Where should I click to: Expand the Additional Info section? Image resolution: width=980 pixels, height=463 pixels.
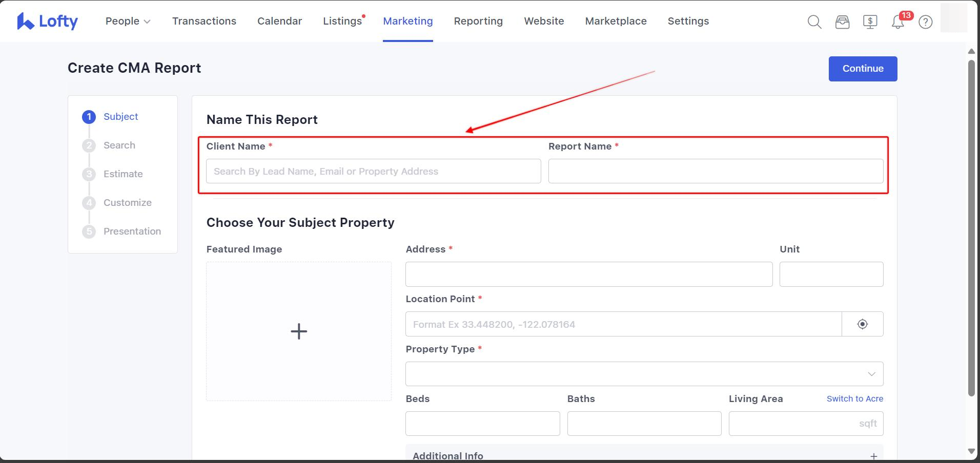(x=873, y=456)
